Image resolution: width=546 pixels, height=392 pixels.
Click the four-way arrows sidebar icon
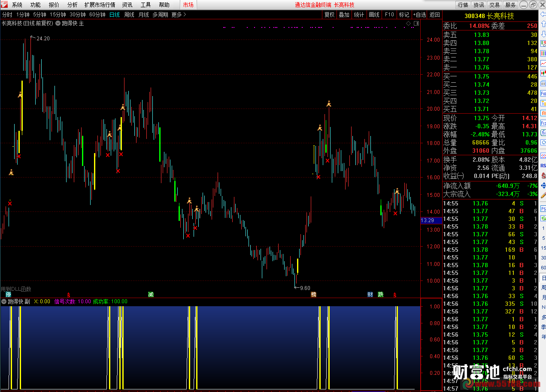pyautogui.click(x=543, y=185)
